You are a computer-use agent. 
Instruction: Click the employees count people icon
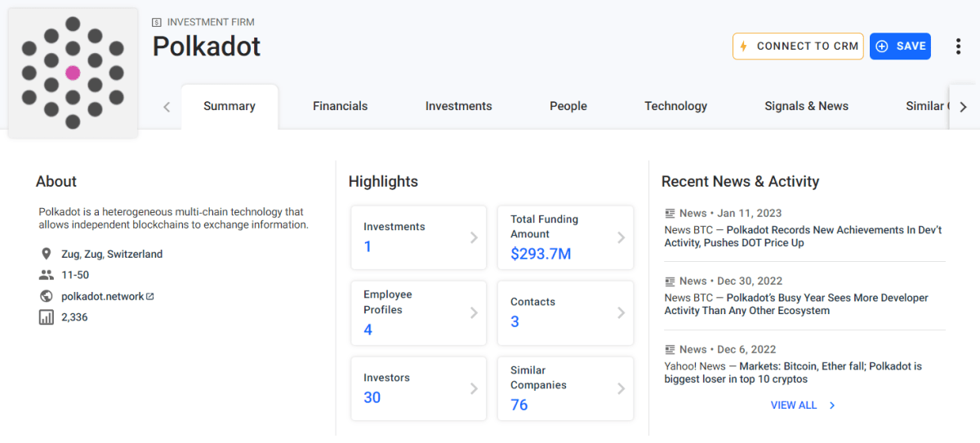coord(47,275)
